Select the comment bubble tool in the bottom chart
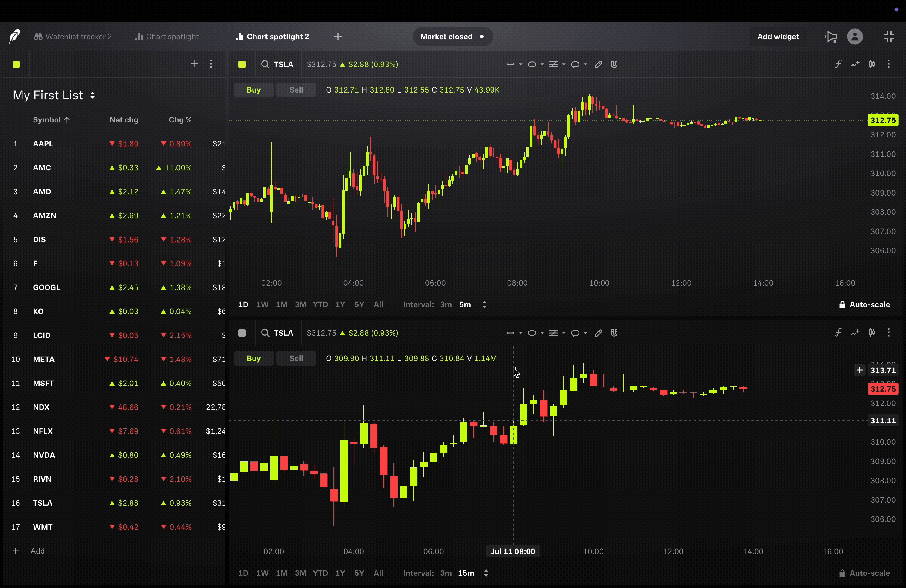 click(x=575, y=333)
